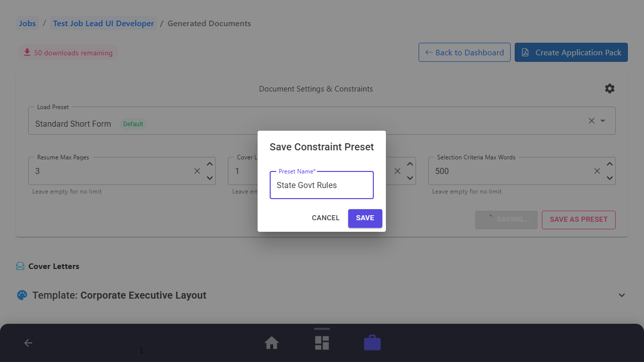
Task: Decrease the Cover Letter limit value
Action: click(x=410, y=178)
